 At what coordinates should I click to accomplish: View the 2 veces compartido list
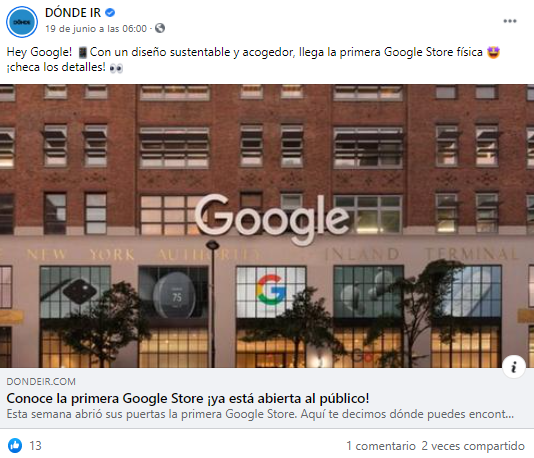tap(473, 446)
